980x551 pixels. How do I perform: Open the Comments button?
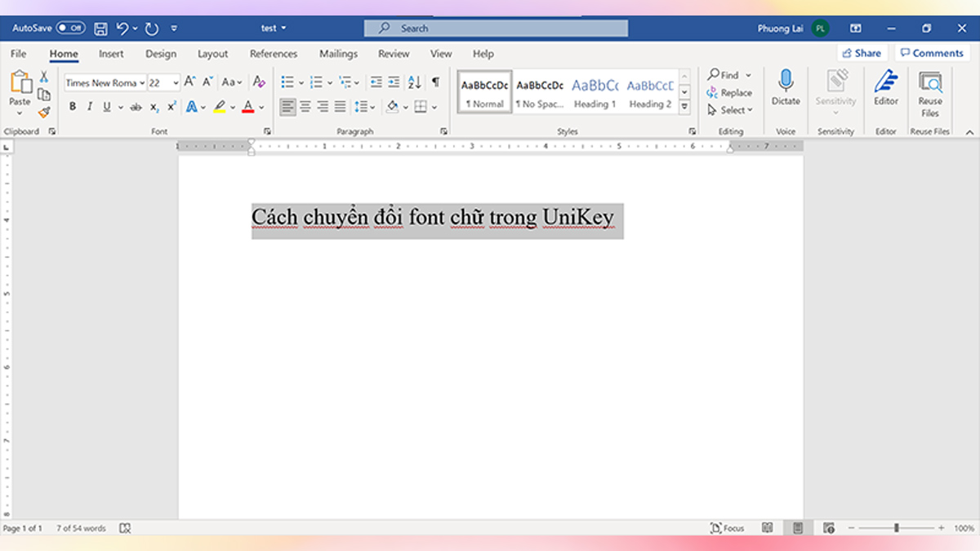coord(931,53)
